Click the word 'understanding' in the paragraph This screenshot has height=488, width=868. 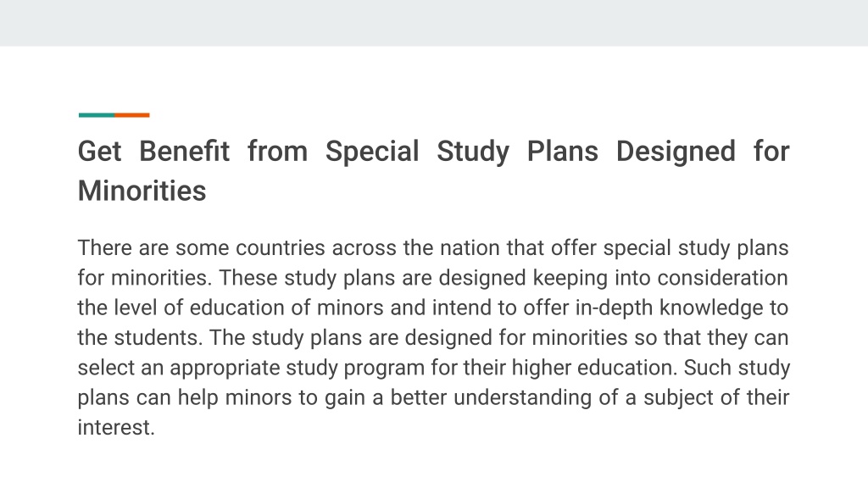point(522,398)
